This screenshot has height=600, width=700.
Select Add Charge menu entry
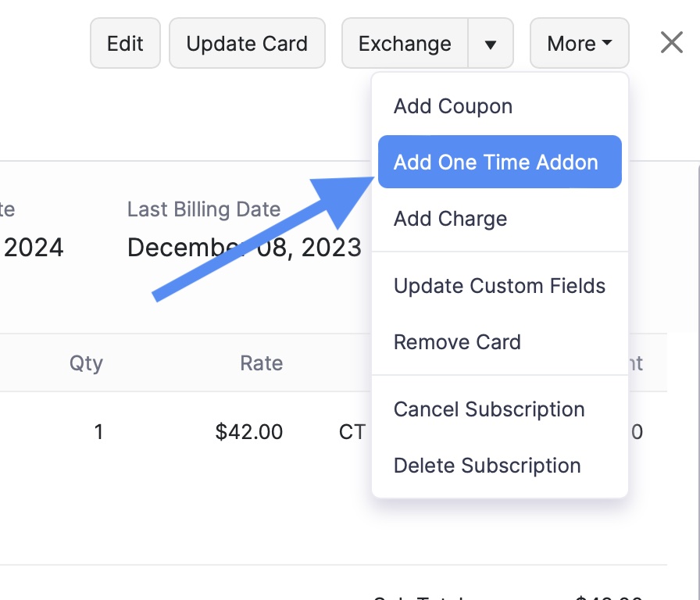click(450, 219)
